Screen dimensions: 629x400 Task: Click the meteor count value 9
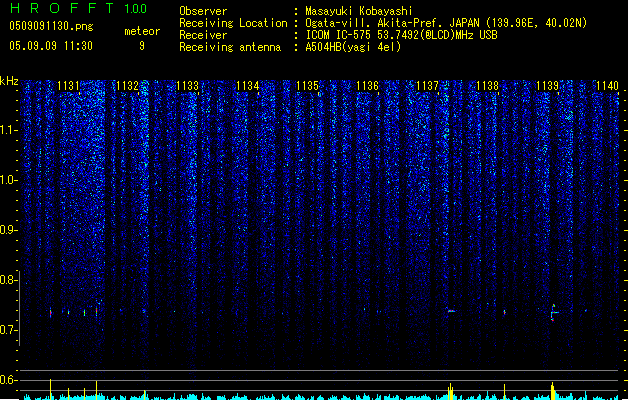142,46
